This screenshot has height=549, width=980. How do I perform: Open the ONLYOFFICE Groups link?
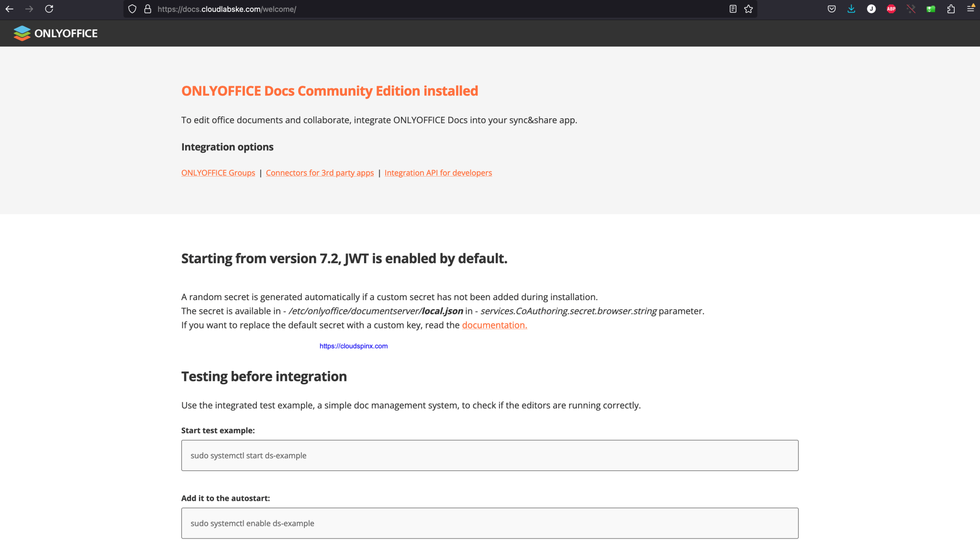point(218,173)
